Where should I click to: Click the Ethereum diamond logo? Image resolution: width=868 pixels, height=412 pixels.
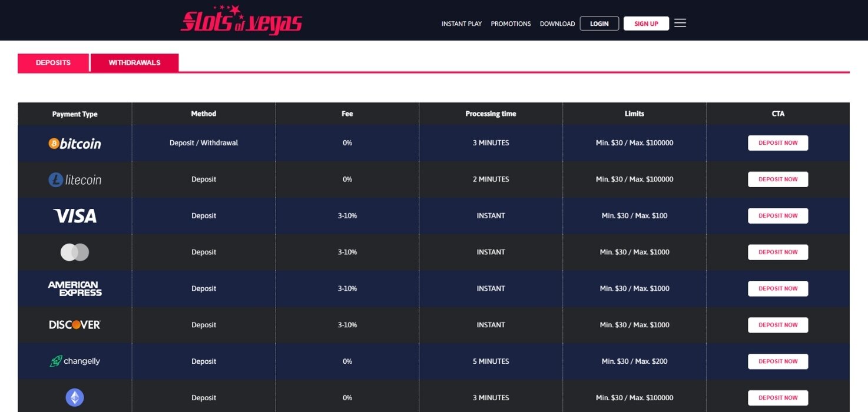tap(75, 397)
